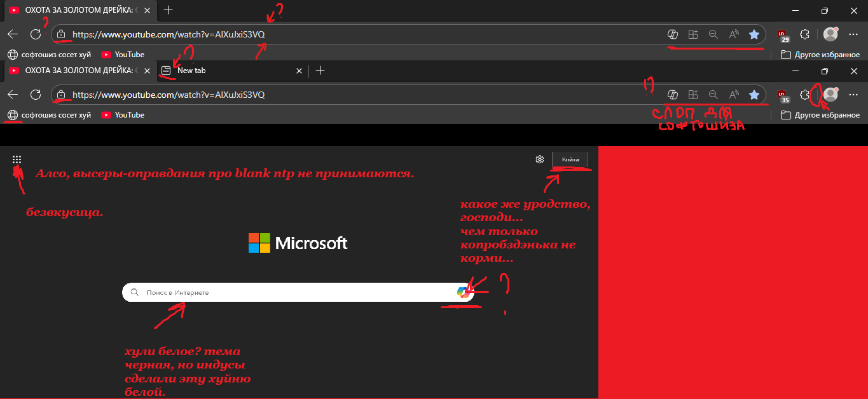Open the Extensions puzzle icon in lower toolbar
This screenshot has height=399, width=868.
click(804, 95)
